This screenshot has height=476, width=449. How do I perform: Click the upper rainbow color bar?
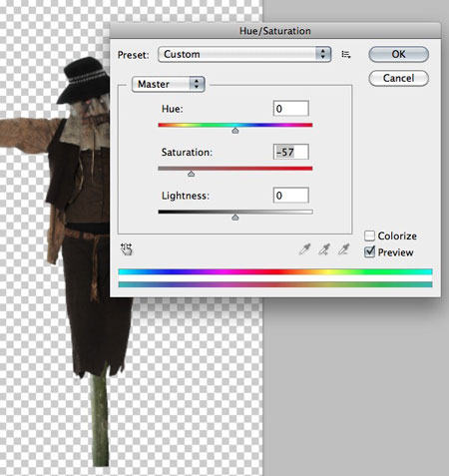click(x=275, y=271)
